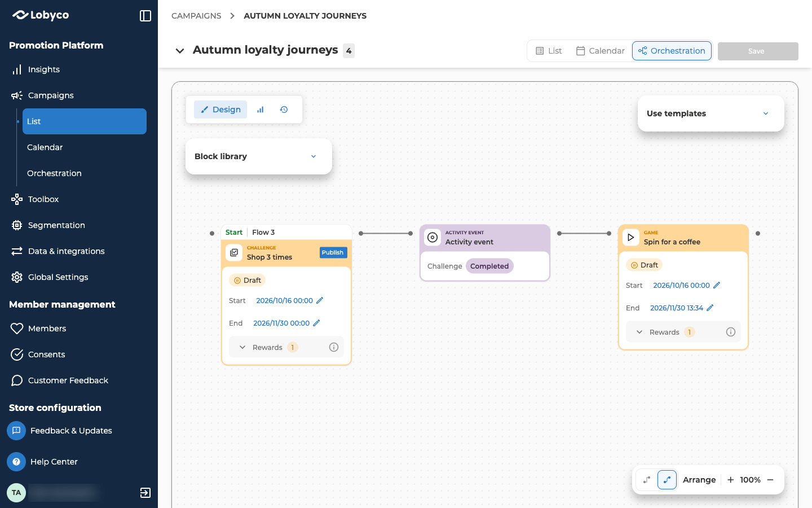
Task: Open the history clock view
Action: (284, 110)
